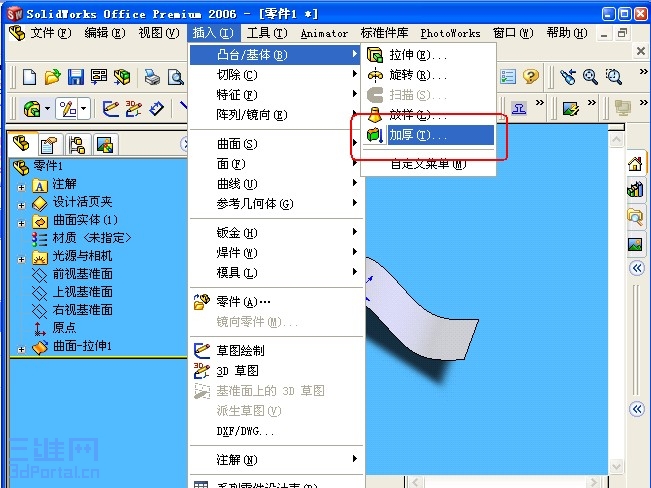Click the Open file folder icon
The image size is (651, 488).
(x=52, y=77)
